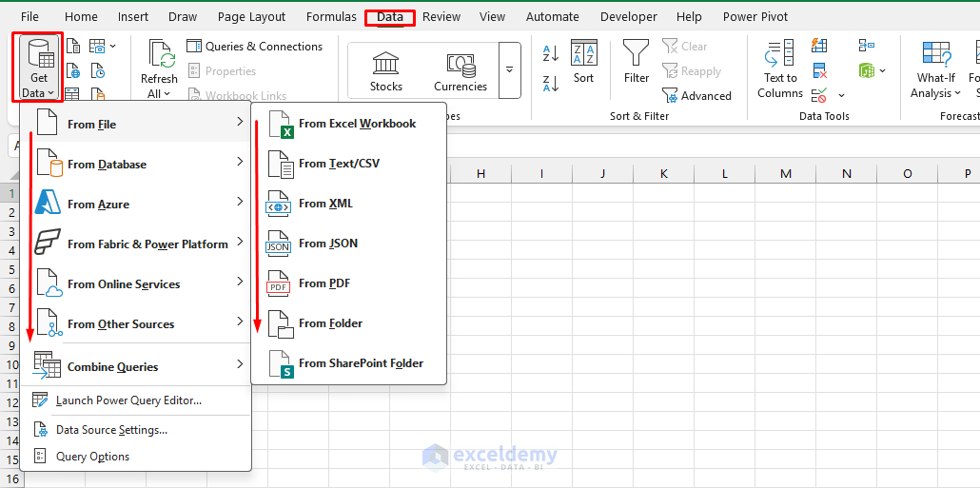The height and width of the screenshot is (488, 980).
Task: Switch to the Power Pivot tab
Action: tap(755, 17)
